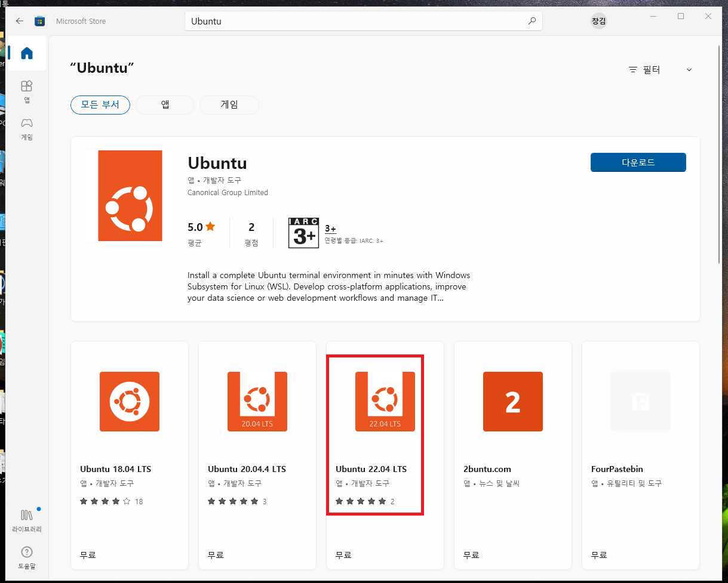Image resolution: width=728 pixels, height=583 pixels.
Task: Select the 모든 부서 filter tab
Action: pyautogui.click(x=100, y=104)
